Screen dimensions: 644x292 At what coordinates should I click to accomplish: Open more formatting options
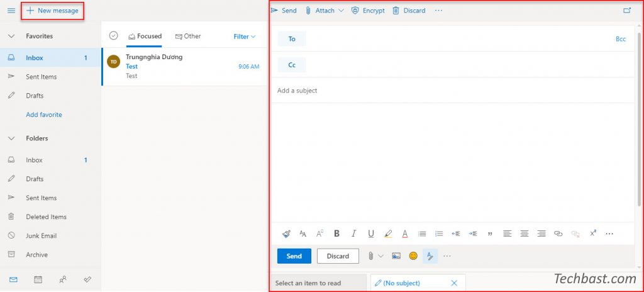(x=609, y=233)
